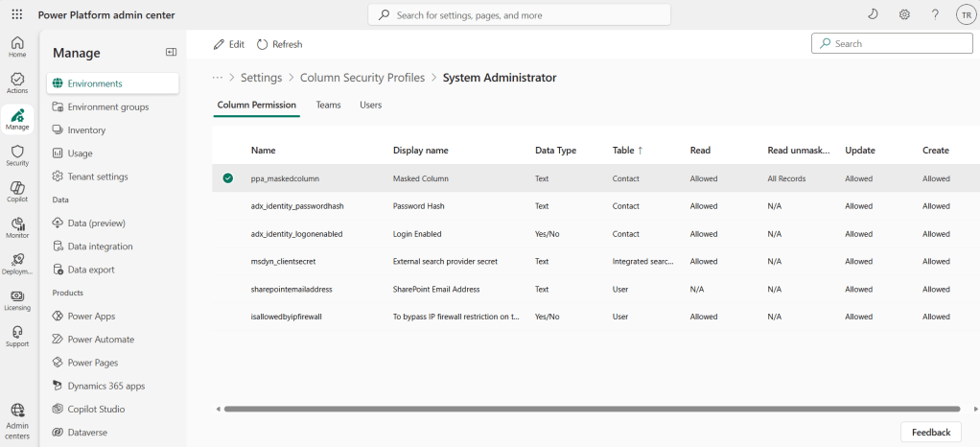Go to Column Security Profiles breadcrumb
The image size is (980, 447).
point(362,78)
